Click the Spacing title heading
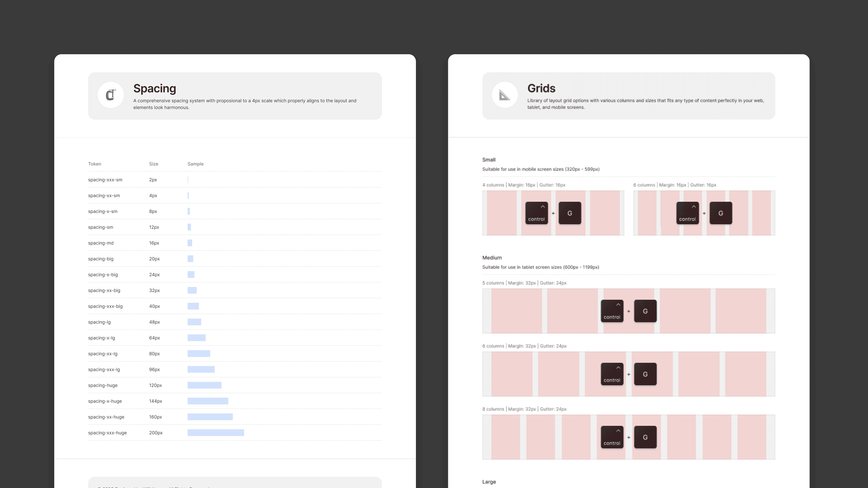 pyautogui.click(x=155, y=88)
